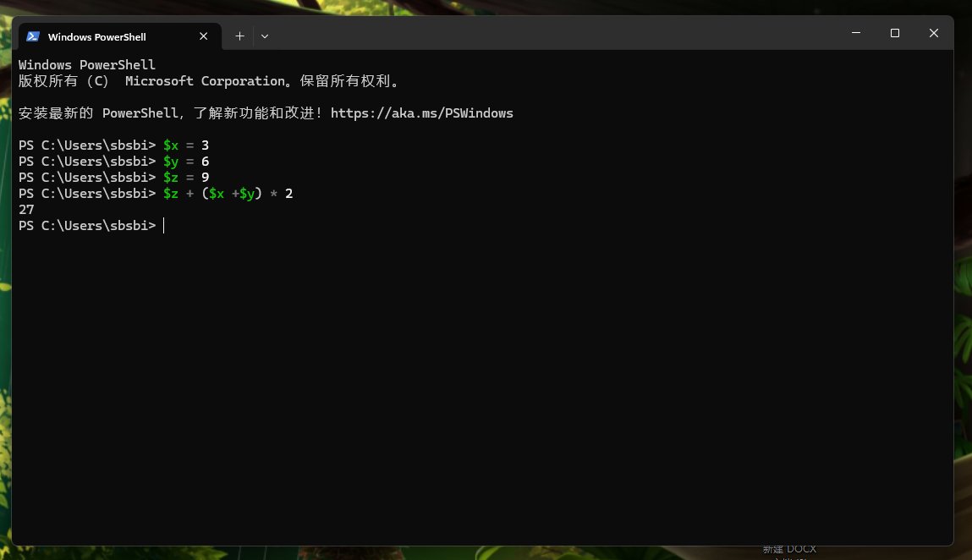The height and width of the screenshot is (560, 972).
Task: Click the PowerShell icon in the tab
Action: pos(33,36)
